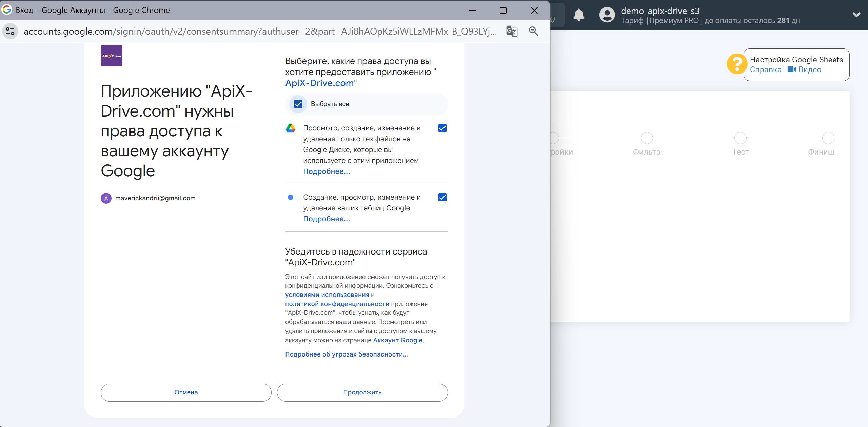The width and height of the screenshot is (868, 427).
Task: Minimize the Google sign-in popup window
Action: (x=472, y=11)
